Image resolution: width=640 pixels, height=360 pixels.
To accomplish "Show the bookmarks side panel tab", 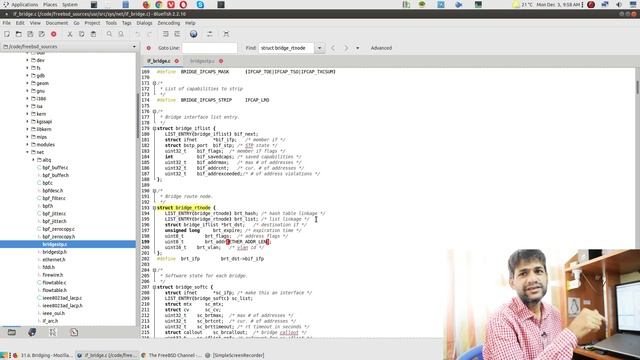I will tap(32, 332).
